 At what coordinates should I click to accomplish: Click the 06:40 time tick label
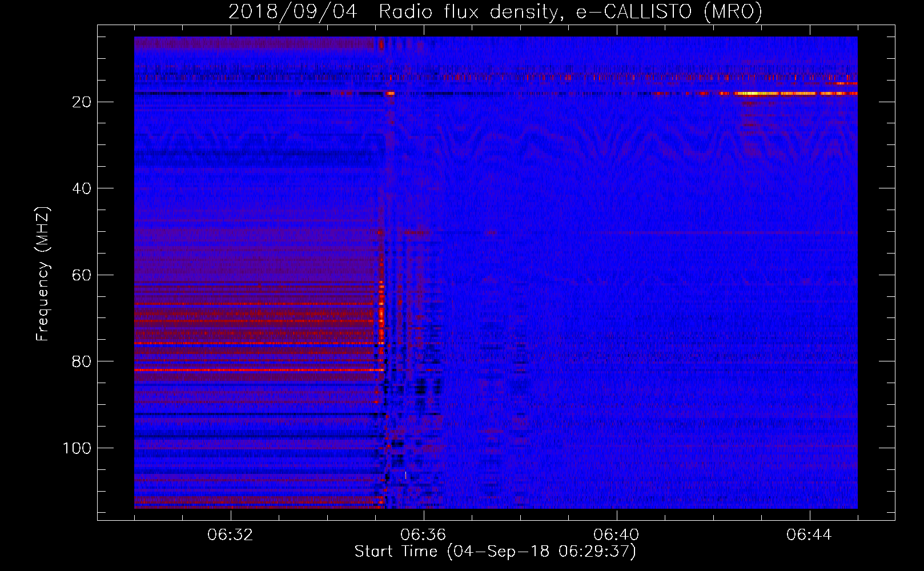point(616,535)
